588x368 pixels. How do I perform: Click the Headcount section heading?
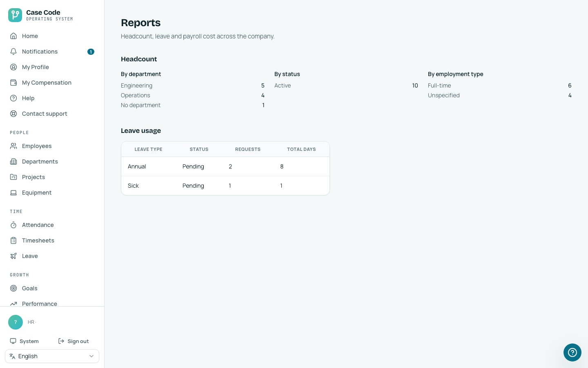139,59
